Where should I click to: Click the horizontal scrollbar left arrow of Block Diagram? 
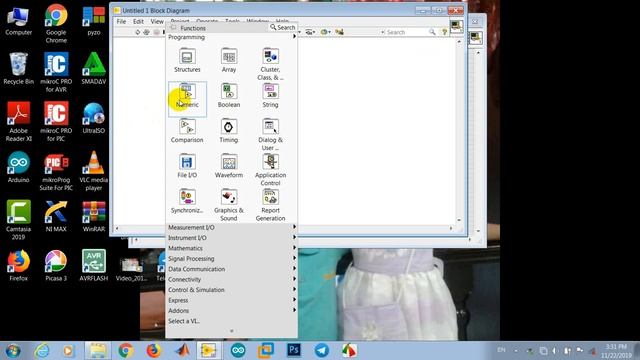click(117, 228)
